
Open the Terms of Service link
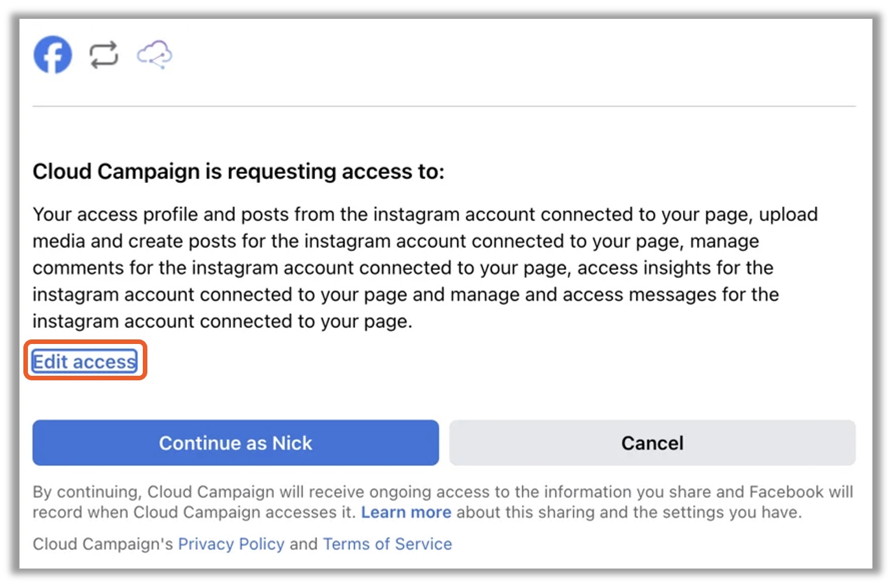(x=388, y=544)
